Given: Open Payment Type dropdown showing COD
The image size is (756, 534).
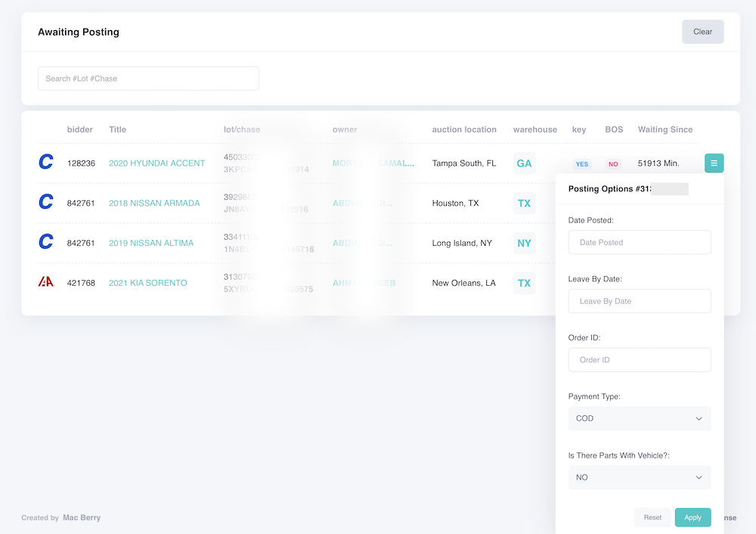Looking at the screenshot, I should [640, 419].
